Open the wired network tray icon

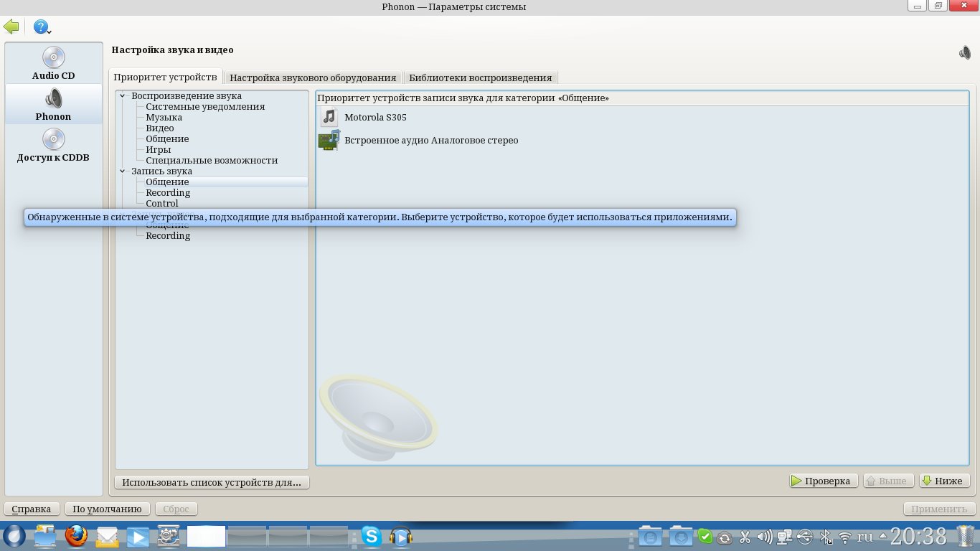pyautogui.click(x=785, y=537)
